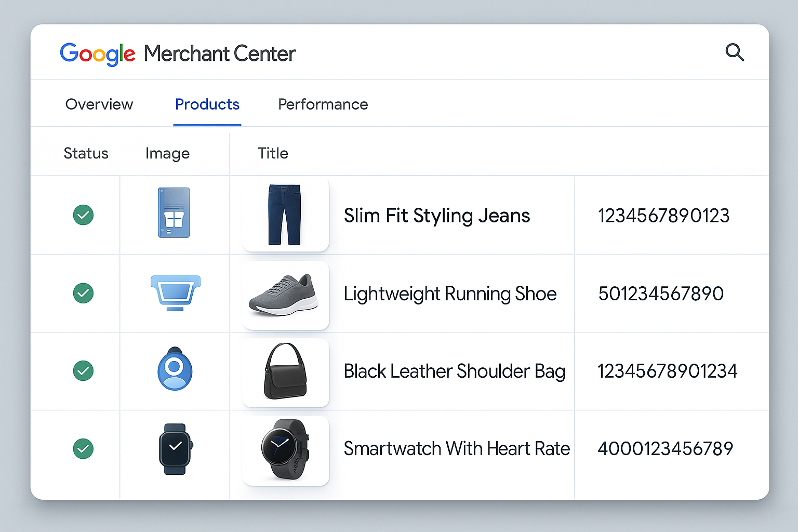
Task: Click green status check for Smartwatch row
Action: coord(83,449)
